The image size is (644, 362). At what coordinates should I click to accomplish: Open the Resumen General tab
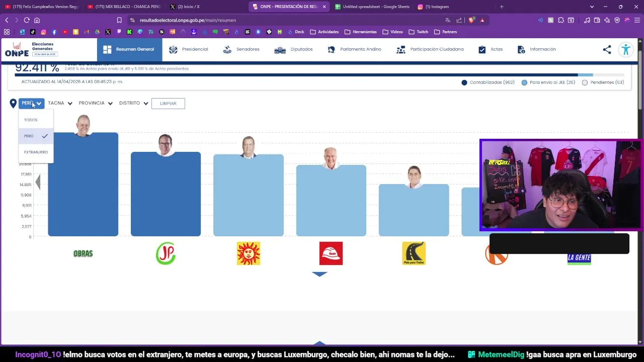129,49
